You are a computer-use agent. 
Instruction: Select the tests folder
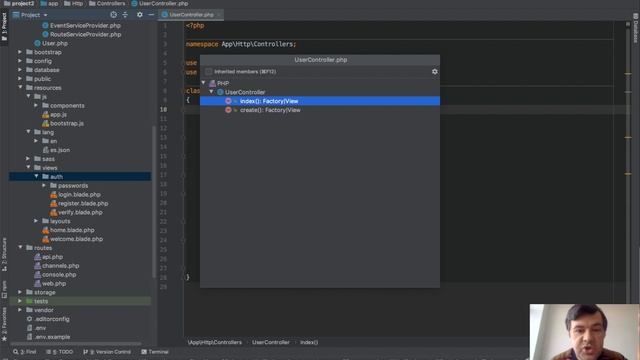[x=80, y=301]
